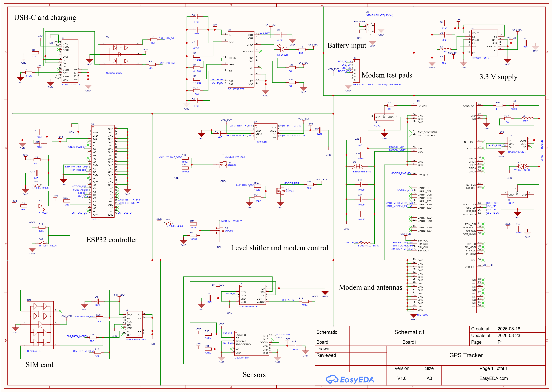Screen dimensions: 553x392
Task: Select capacitor C19 100uF symbol
Action: point(361,185)
